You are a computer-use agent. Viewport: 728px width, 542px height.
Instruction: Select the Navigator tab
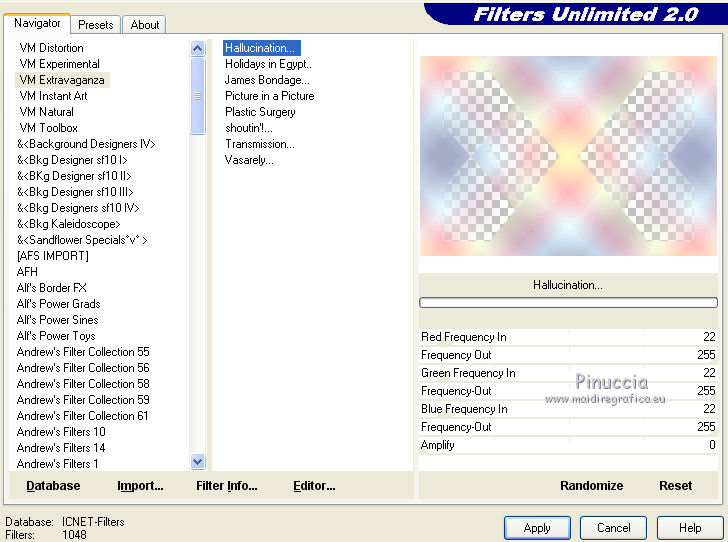point(37,23)
